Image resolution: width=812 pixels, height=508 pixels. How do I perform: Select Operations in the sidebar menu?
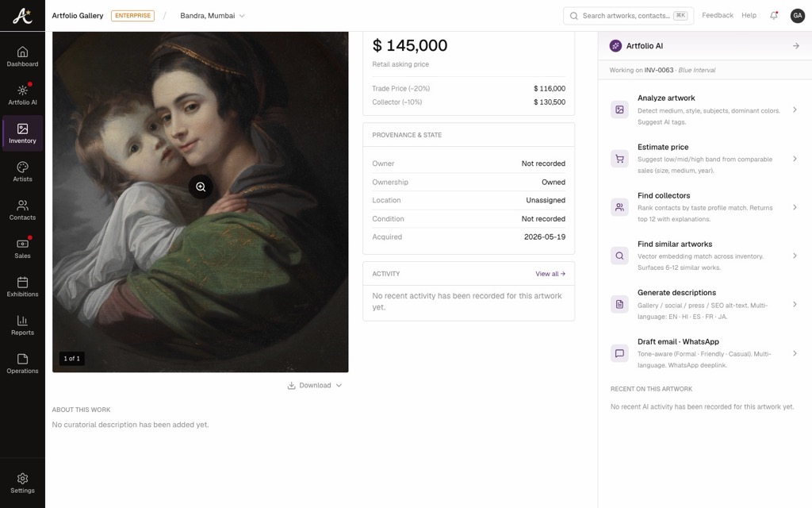(x=22, y=364)
